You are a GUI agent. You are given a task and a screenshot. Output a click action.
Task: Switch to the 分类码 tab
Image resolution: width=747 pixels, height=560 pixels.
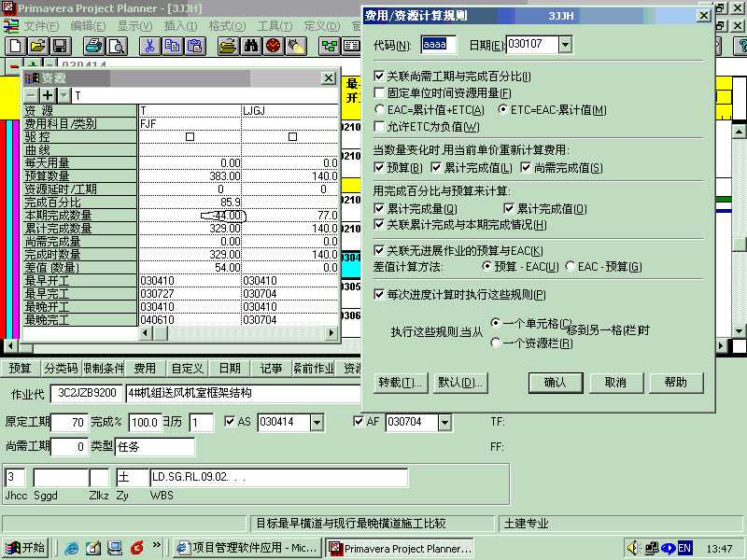click(61, 368)
